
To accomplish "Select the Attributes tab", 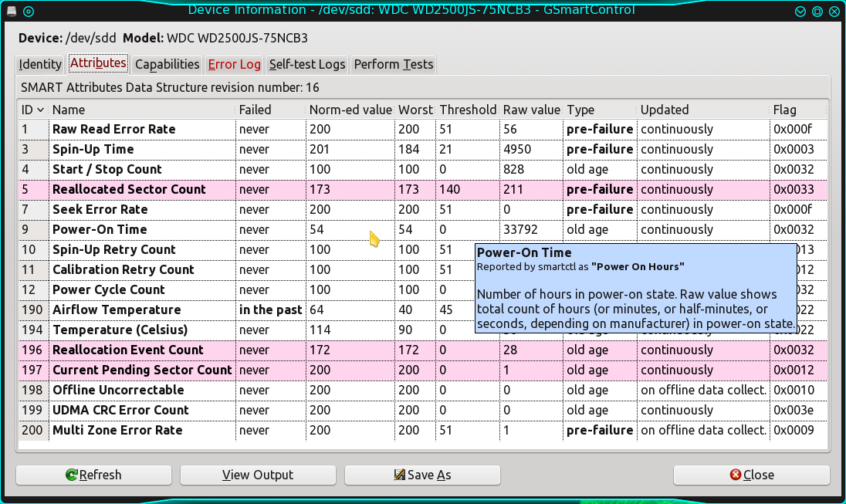I will pyautogui.click(x=98, y=63).
